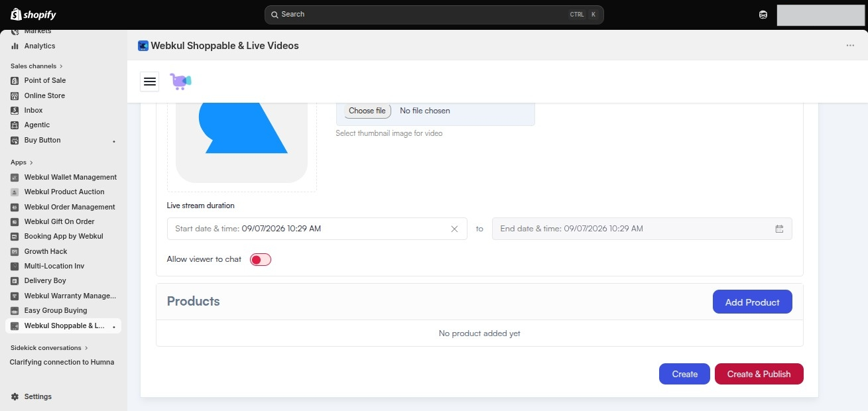Click the Webkul Gift On Order icon

point(15,221)
